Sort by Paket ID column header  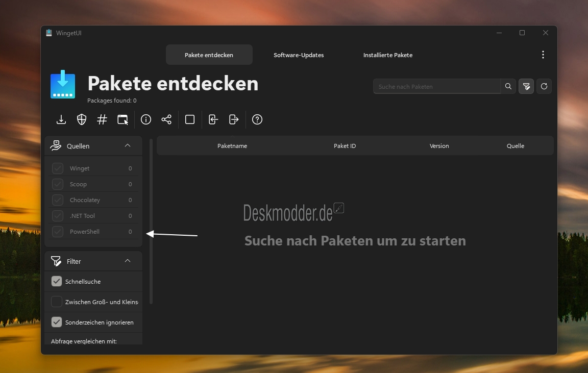(345, 146)
